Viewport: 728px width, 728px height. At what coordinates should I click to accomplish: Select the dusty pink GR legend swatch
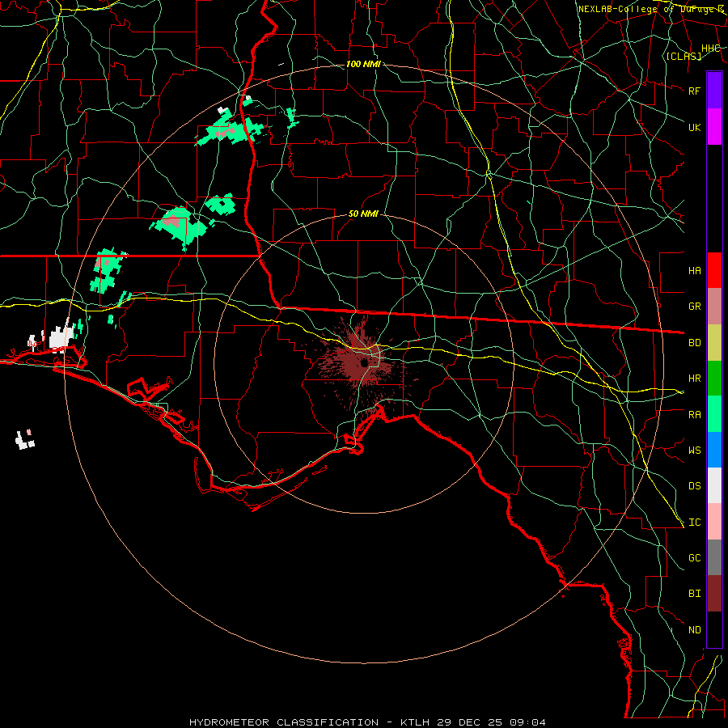714,307
